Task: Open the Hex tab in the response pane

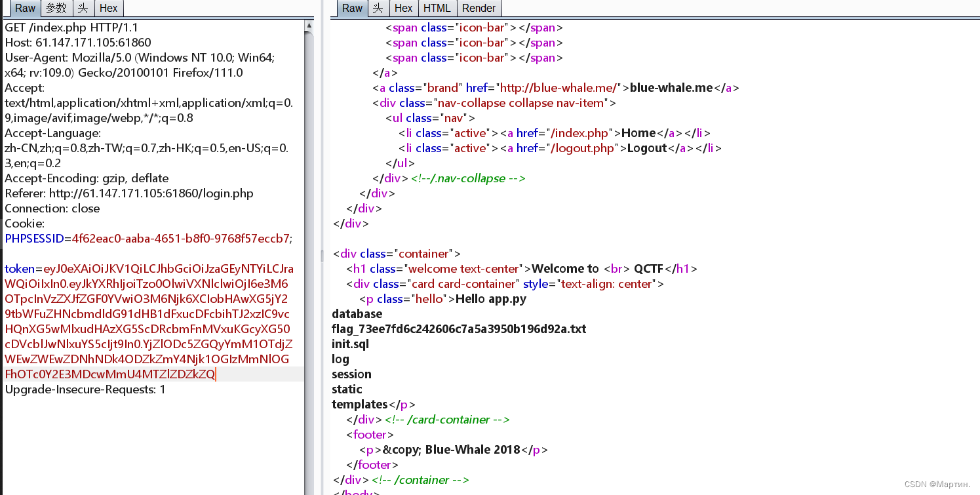Action: click(x=403, y=8)
